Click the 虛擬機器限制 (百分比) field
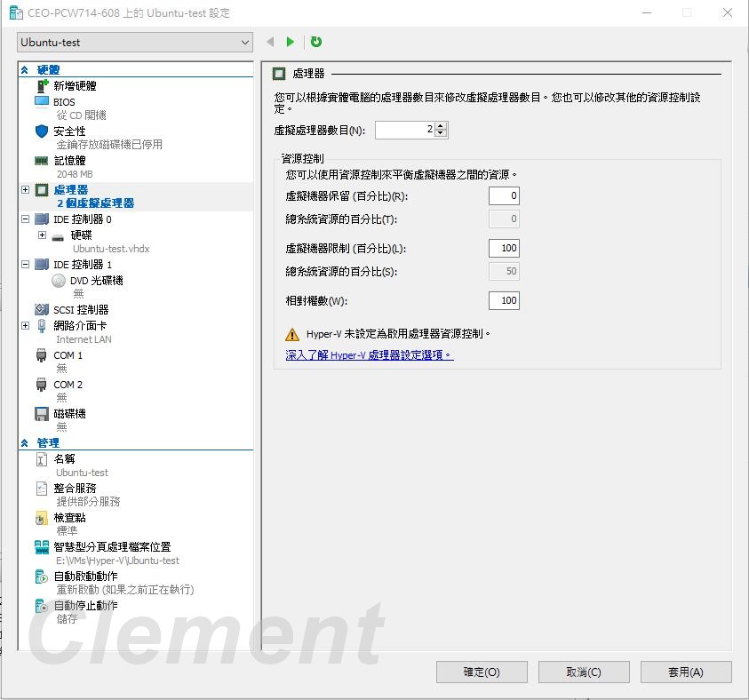Screen dimensions: 749x700 point(504,249)
